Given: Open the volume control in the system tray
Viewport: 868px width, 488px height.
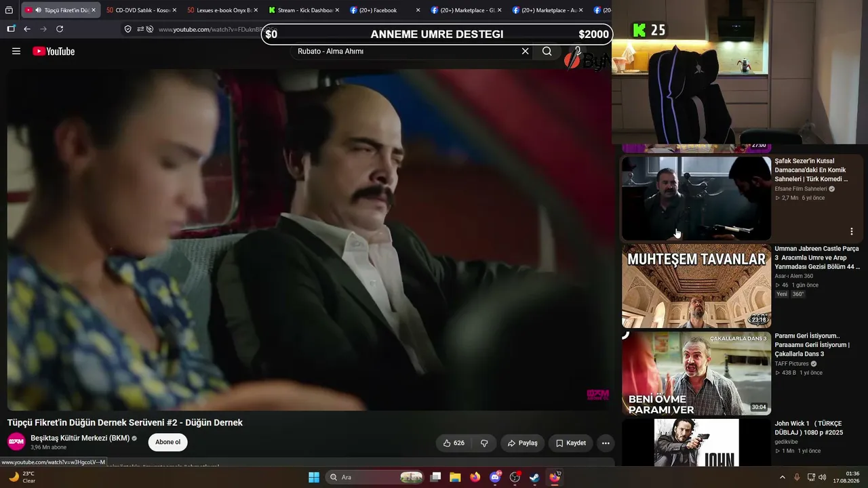Looking at the screenshot, I should point(823,477).
